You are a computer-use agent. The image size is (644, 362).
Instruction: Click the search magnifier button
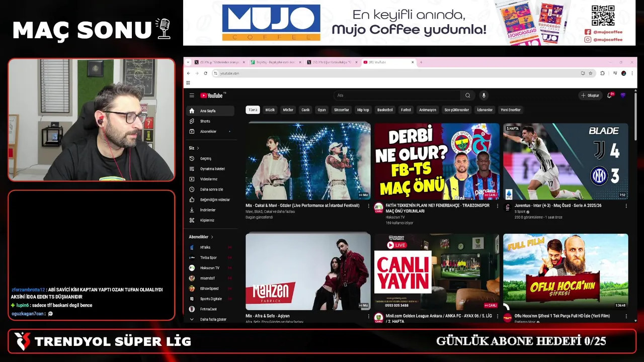[x=467, y=96]
